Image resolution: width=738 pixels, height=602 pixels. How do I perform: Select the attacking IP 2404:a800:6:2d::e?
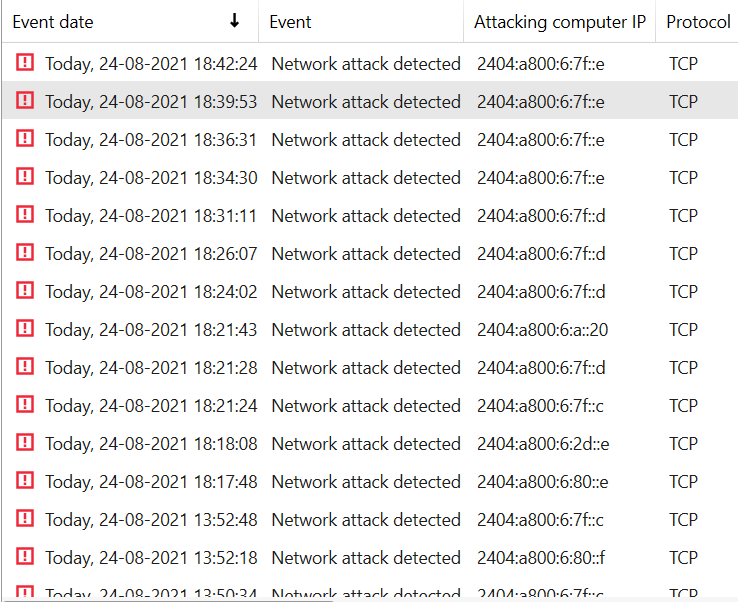pyautogui.click(x=543, y=444)
